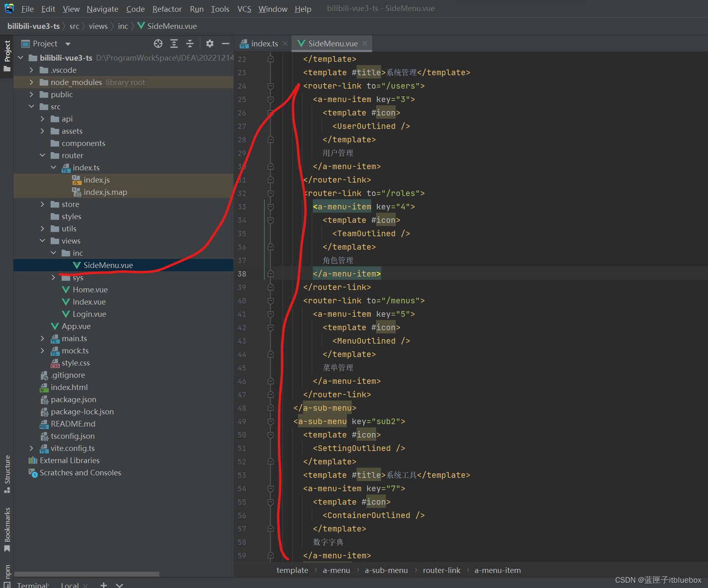Click the Project panel horizontal scrollbar
The width and height of the screenshot is (708, 588).
[87, 574]
